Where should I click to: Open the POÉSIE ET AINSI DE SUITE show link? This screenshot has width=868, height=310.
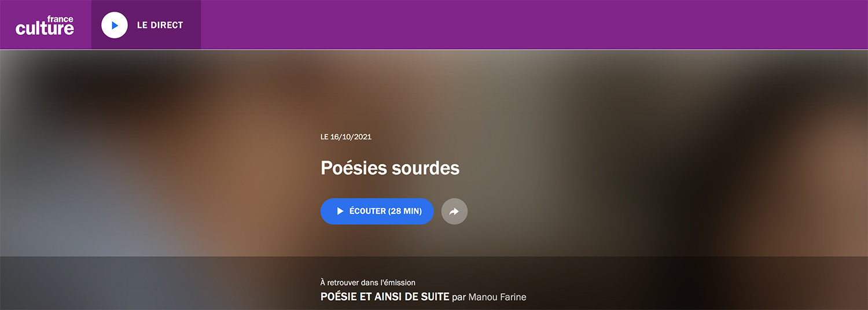click(385, 297)
